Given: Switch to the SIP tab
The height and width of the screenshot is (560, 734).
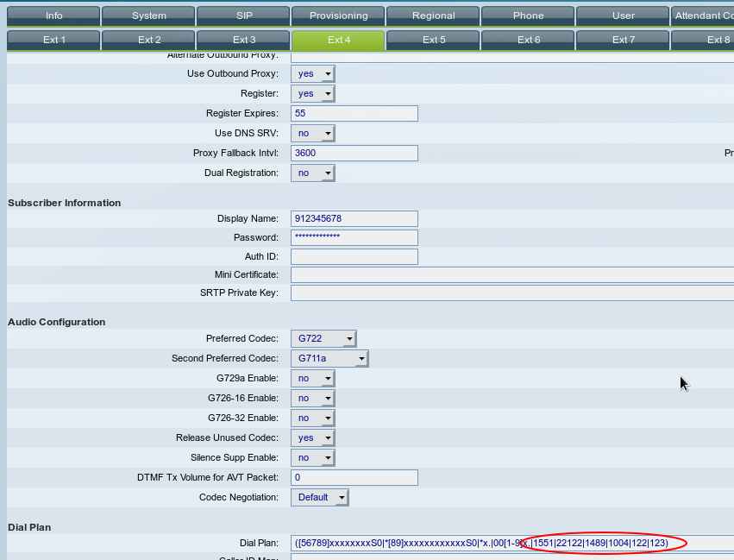Looking at the screenshot, I should [x=244, y=16].
